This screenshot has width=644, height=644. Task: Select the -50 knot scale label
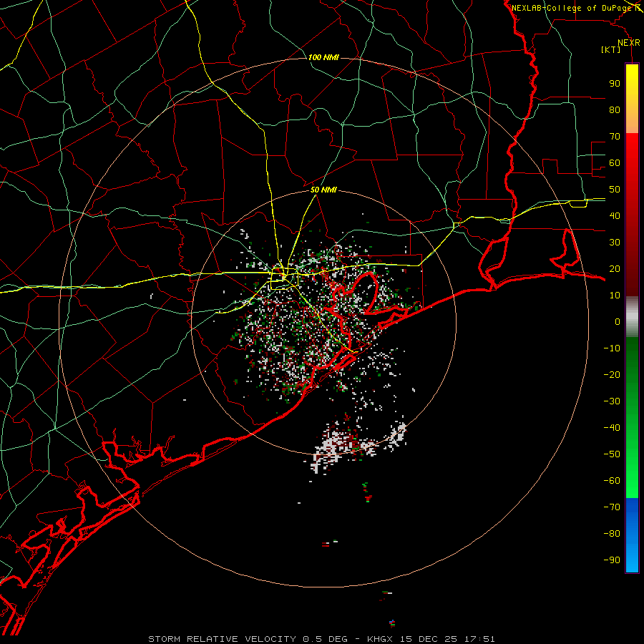(612, 454)
